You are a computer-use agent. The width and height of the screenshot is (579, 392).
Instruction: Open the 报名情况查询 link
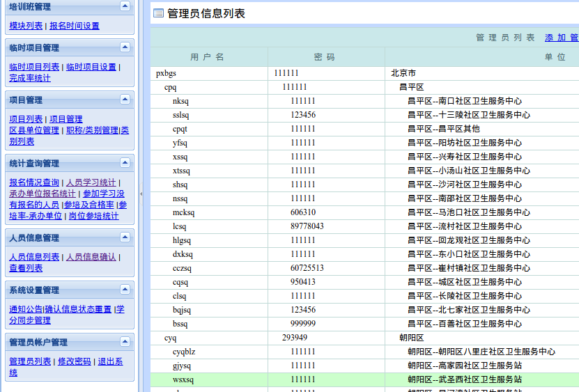34,182
